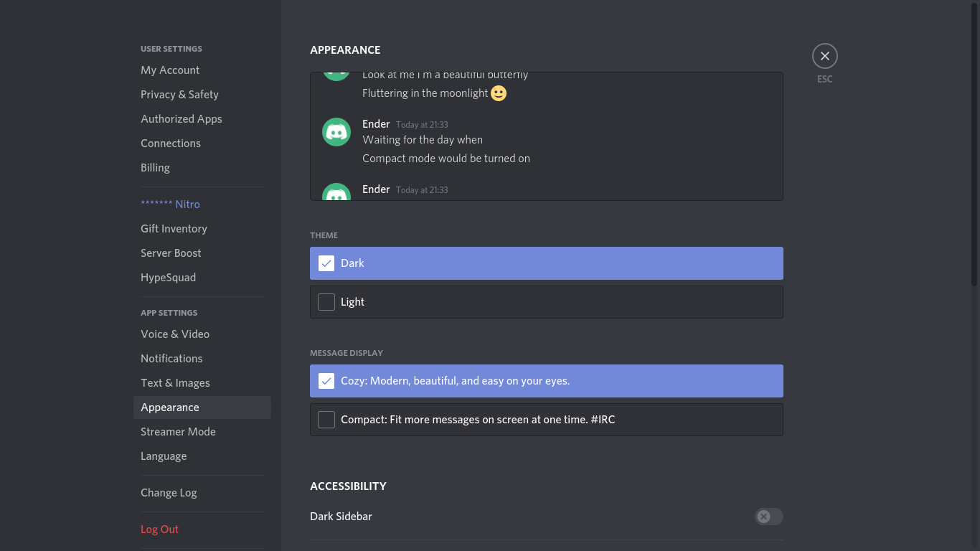Click Ender's avatar beside 'Waiting for the day'
Viewport: 980px width, 551px height.
pyautogui.click(x=336, y=132)
